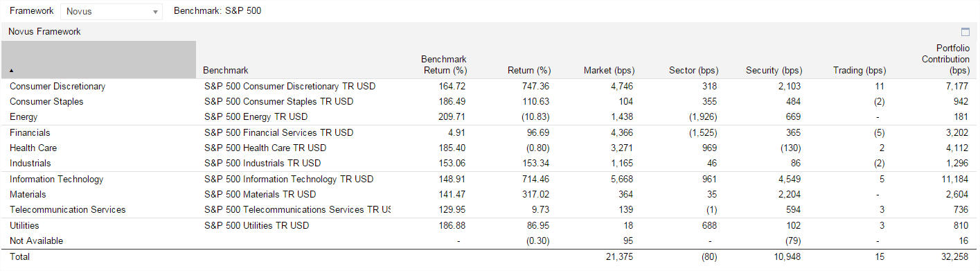Click S&P 500 Utilities TR USD benchmark
This screenshot has height=271, width=980.
[256, 225]
